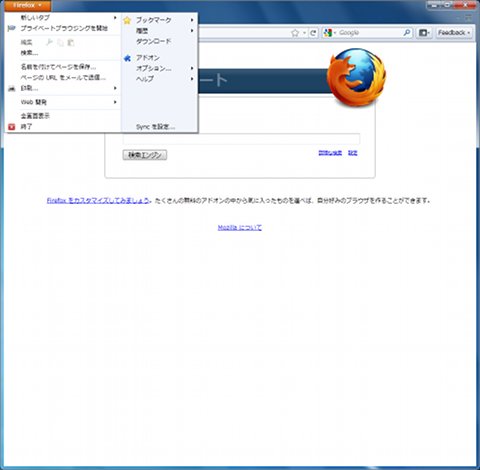Click the large search field on the start page
The width and height of the screenshot is (480, 470).
(241, 139)
